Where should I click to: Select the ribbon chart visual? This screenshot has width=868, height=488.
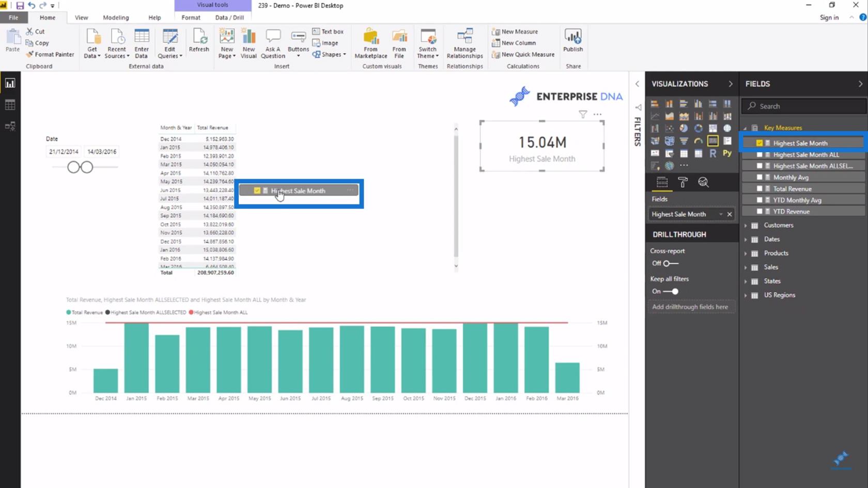[727, 116]
